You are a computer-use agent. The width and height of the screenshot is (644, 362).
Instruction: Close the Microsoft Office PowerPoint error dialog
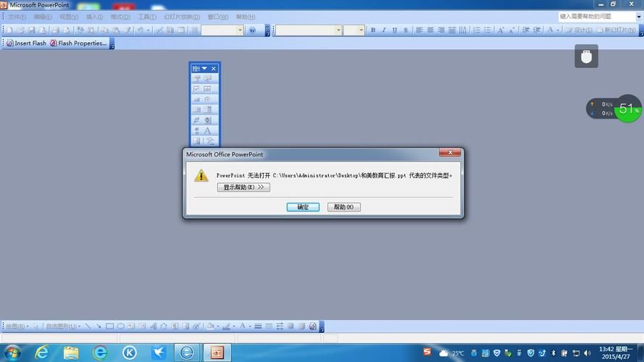click(450, 152)
